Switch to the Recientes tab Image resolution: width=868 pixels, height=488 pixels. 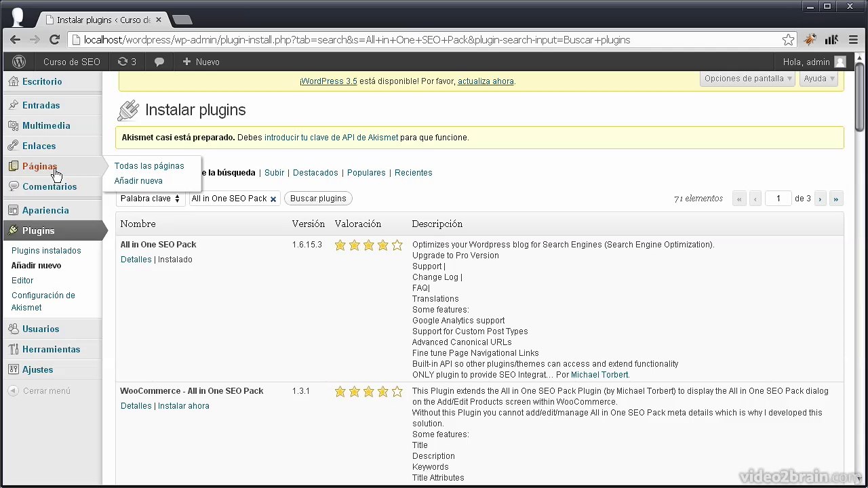click(x=414, y=173)
